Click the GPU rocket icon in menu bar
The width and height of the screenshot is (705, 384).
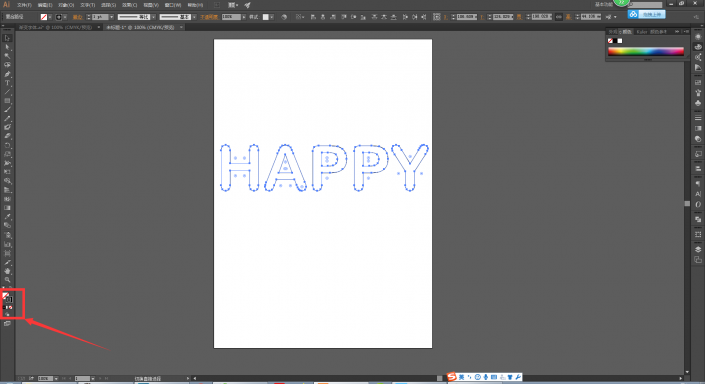(247, 5)
